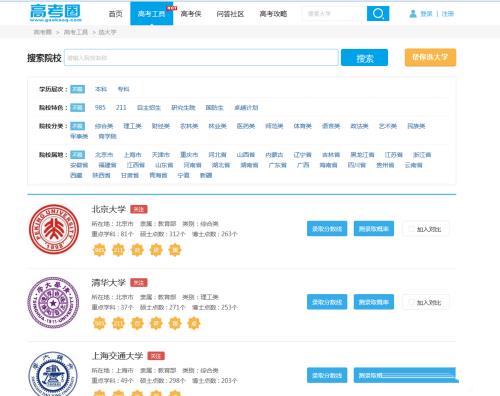500x396 pixels.
Task: Open the 清华大学 title link
Action: 109,283
